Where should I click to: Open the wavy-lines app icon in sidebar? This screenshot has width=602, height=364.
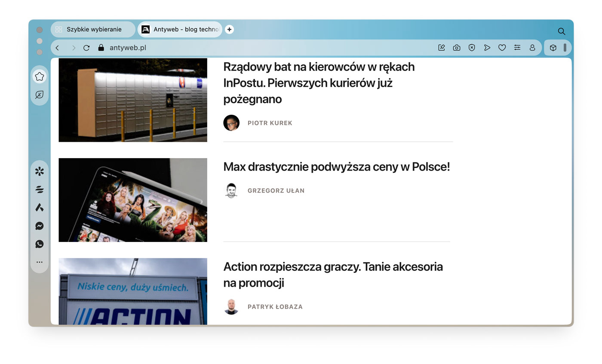point(40,190)
